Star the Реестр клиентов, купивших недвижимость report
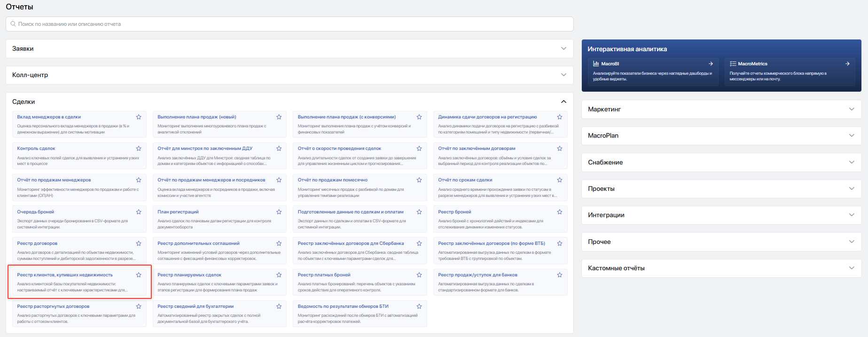The width and height of the screenshot is (868, 337). pos(139,275)
